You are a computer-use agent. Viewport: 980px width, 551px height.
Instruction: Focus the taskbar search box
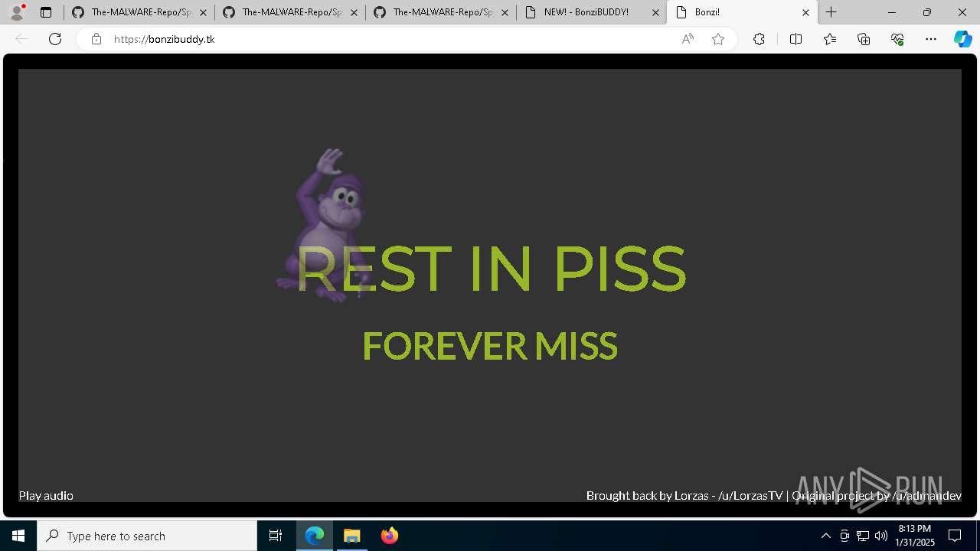point(147,536)
